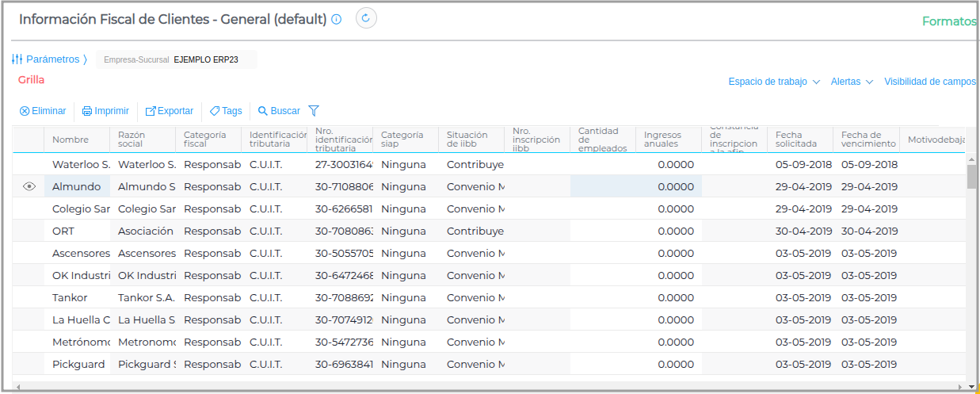Click the Exportar arrow icon
Image resolution: width=980 pixels, height=394 pixels.
[x=151, y=111]
